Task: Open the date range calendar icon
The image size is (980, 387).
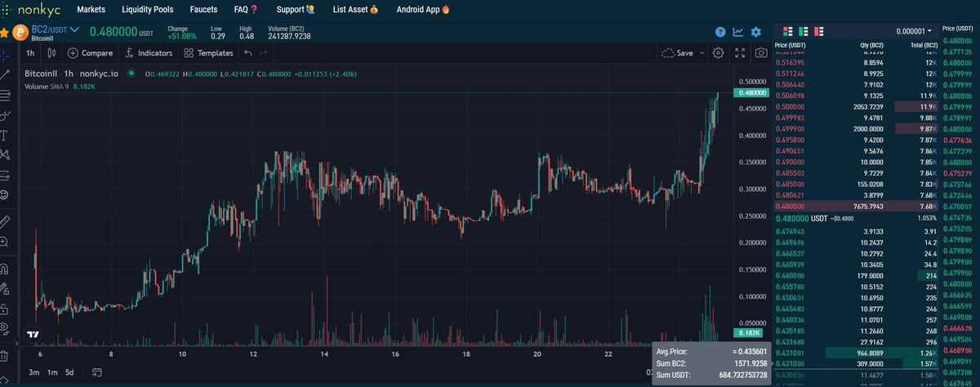Action: (97, 372)
